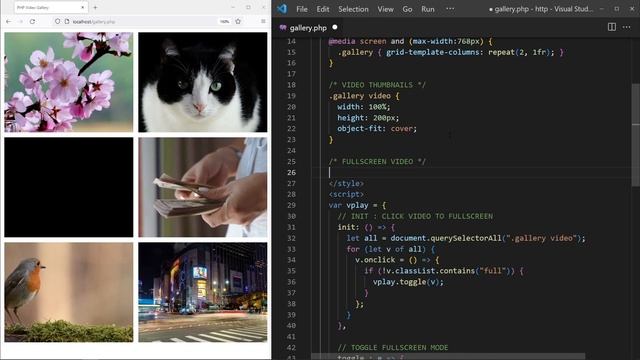Click the black and white cat video
This screenshot has height=360, width=640.
[x=203, y=82]
